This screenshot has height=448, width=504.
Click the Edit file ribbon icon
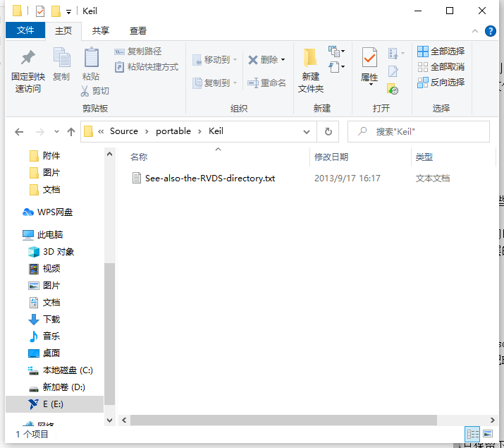pos(393,71)
